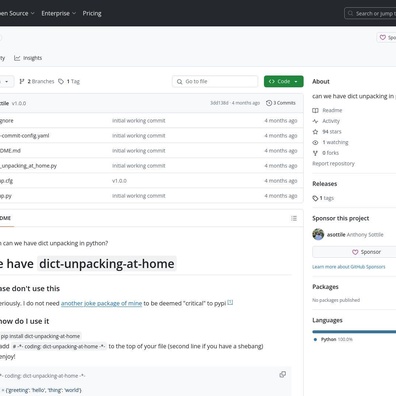Click the Readme book icon
396x396 pixels.
click(x=315, y=110)
